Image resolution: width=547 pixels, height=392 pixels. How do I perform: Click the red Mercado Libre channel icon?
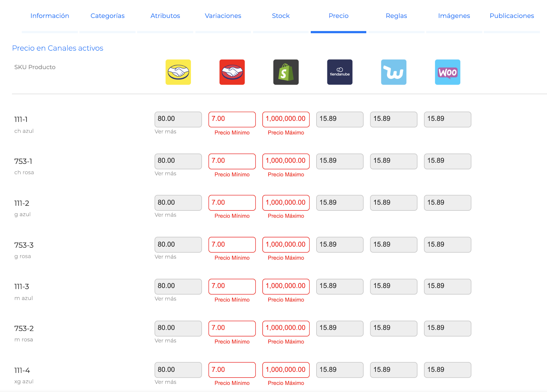click(232, 72)
